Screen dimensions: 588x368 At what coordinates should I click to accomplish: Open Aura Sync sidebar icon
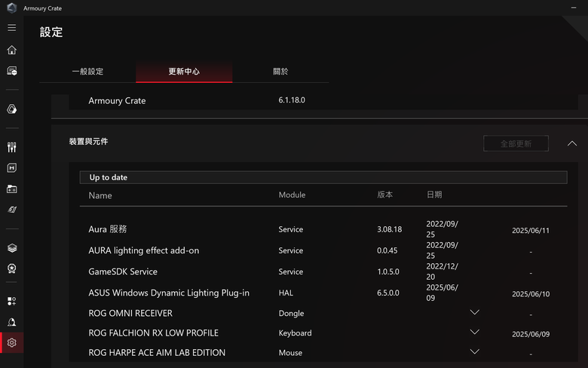pyautogui.click(x=11, y=109)
